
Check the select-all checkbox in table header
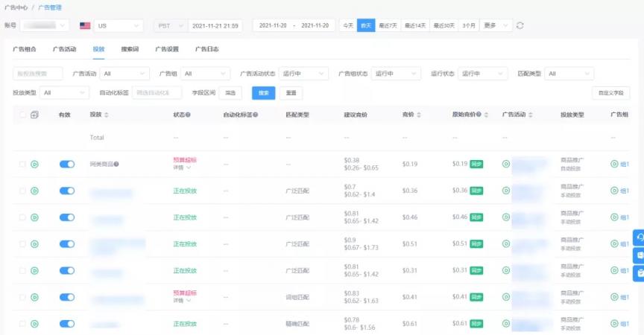tap(22, 115)
